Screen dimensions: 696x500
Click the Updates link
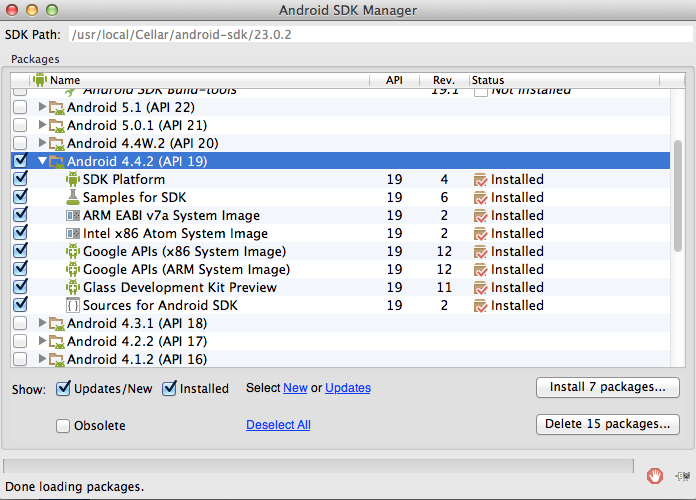348,388
